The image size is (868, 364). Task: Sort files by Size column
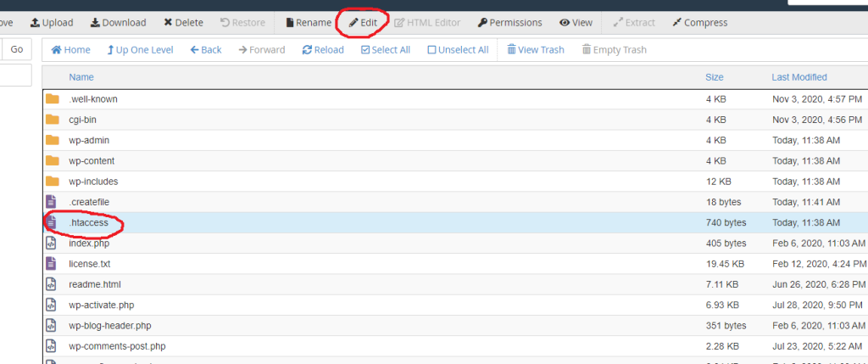714,77
